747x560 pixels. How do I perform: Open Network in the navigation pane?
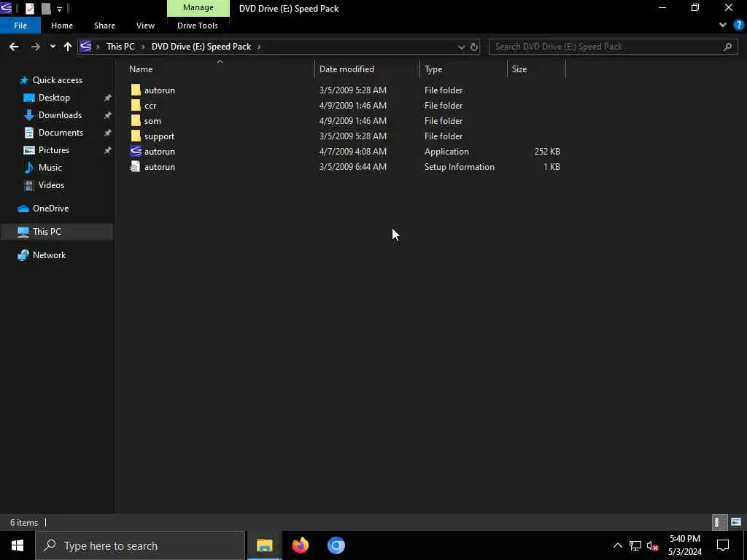(49, 255)
